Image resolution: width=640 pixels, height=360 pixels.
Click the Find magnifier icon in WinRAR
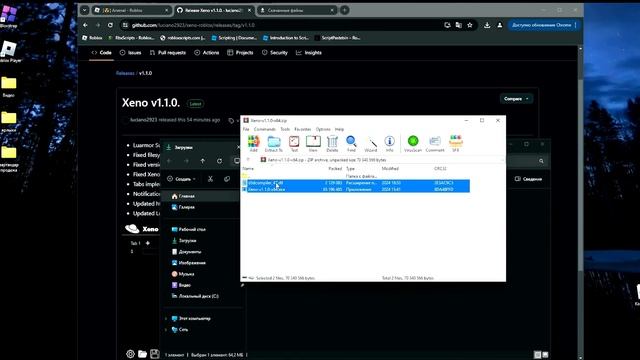(351, 143)
